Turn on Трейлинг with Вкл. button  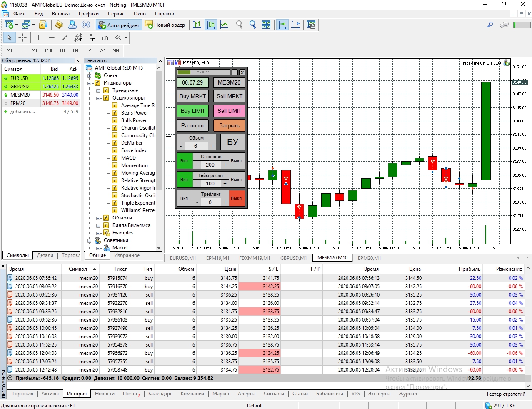coord(185,198)
